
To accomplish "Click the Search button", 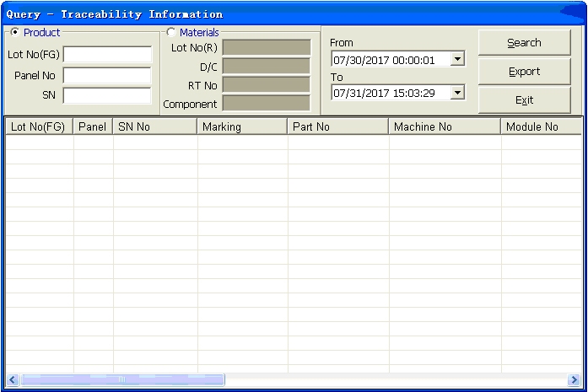I will tap(524, 43).
